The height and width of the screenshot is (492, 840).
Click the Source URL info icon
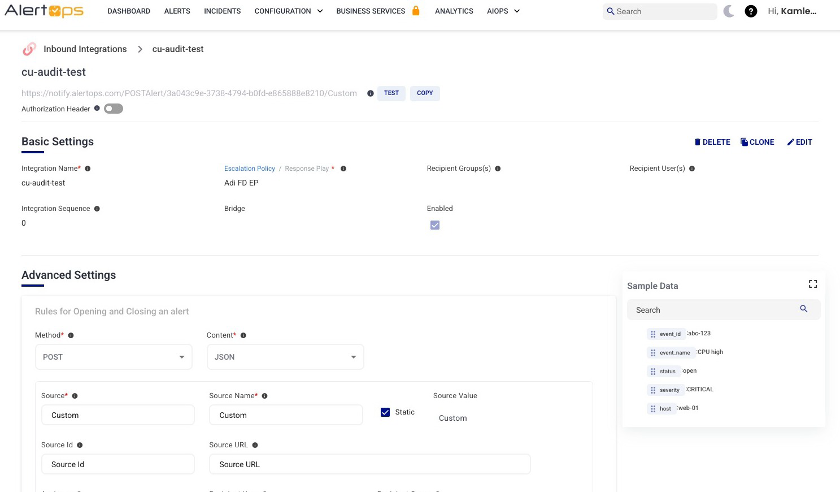(255, 445)
